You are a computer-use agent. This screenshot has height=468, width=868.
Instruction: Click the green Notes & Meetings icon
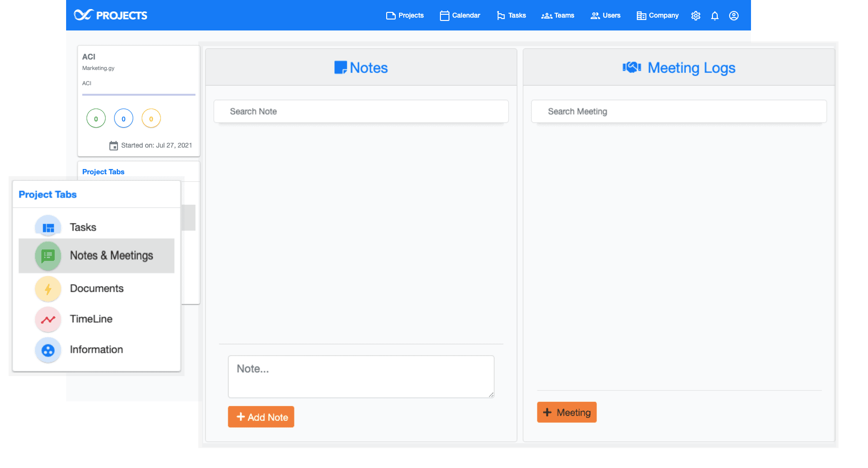[48, 256]
